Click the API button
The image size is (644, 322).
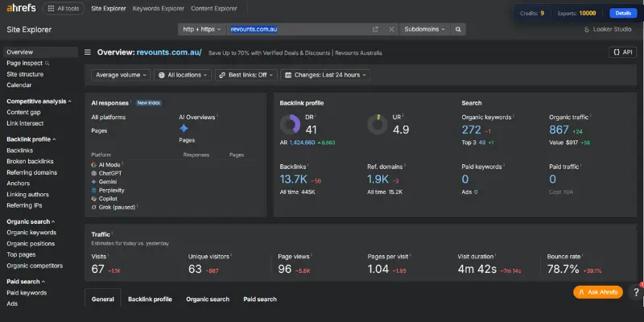[622, 52]
